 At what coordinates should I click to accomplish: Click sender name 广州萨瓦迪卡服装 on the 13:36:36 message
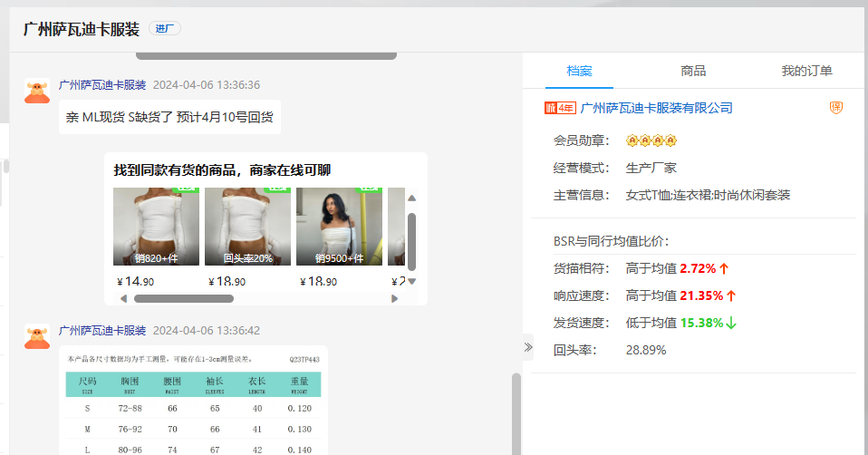pos(102,84)
